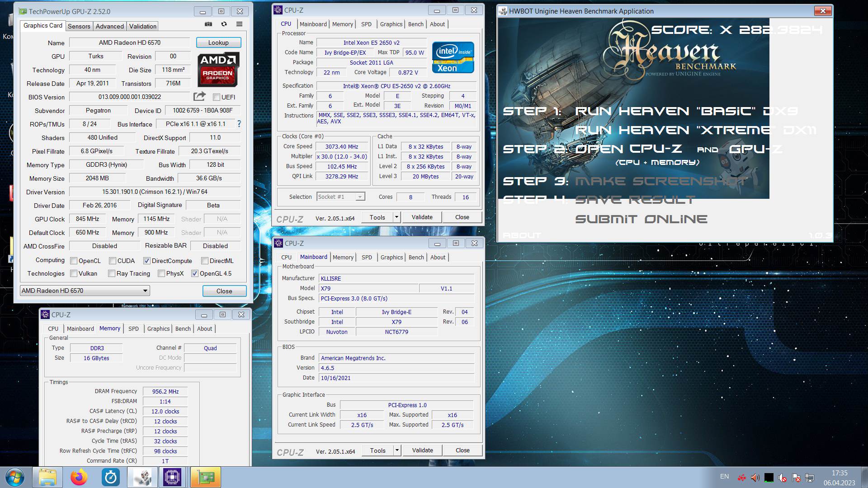Toggle the DirectML checkbox
The image size is (868, 488).
click(x=204, y=261)
